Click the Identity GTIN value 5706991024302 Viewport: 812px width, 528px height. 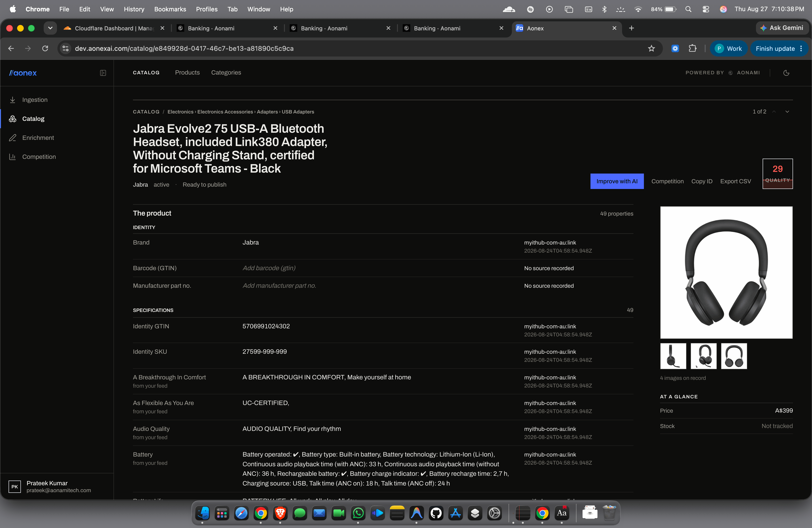pyautogui.click(x=266, y=326)
